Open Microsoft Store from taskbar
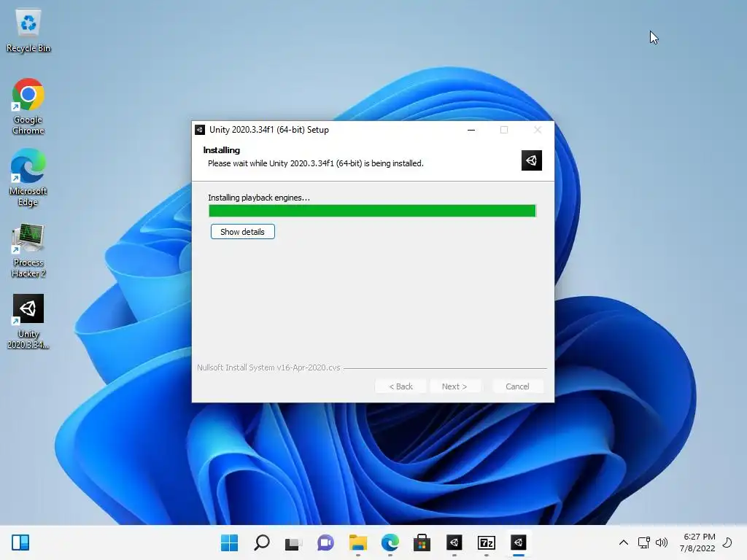Viewport: 747px width, 560px height. click(x=422, y=542)
